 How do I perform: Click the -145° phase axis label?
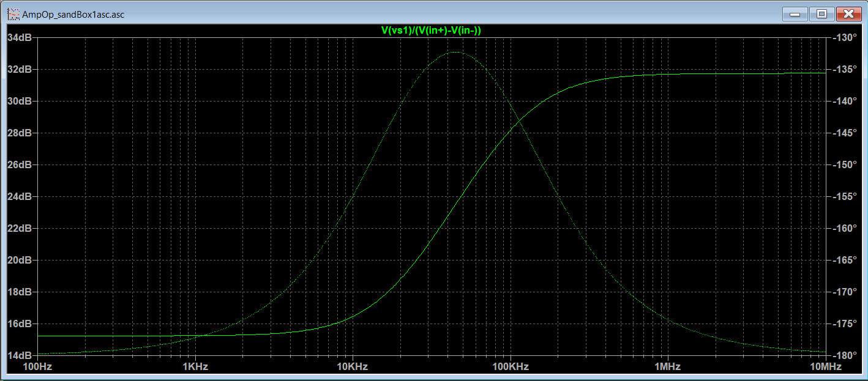pyautogui.click(x=845, y=133)
